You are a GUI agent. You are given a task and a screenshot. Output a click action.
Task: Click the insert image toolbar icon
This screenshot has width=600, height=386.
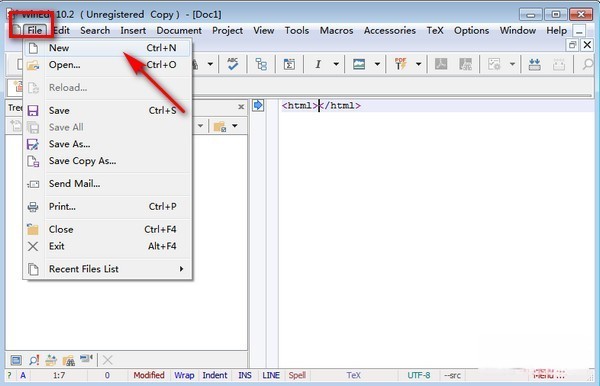[359, 64]
